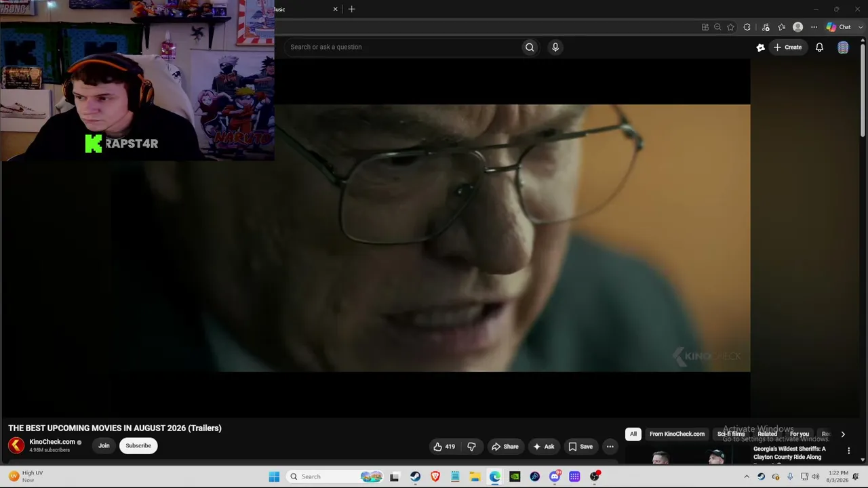
Task: Like the video with 419 likes
Action: [444, 447]
